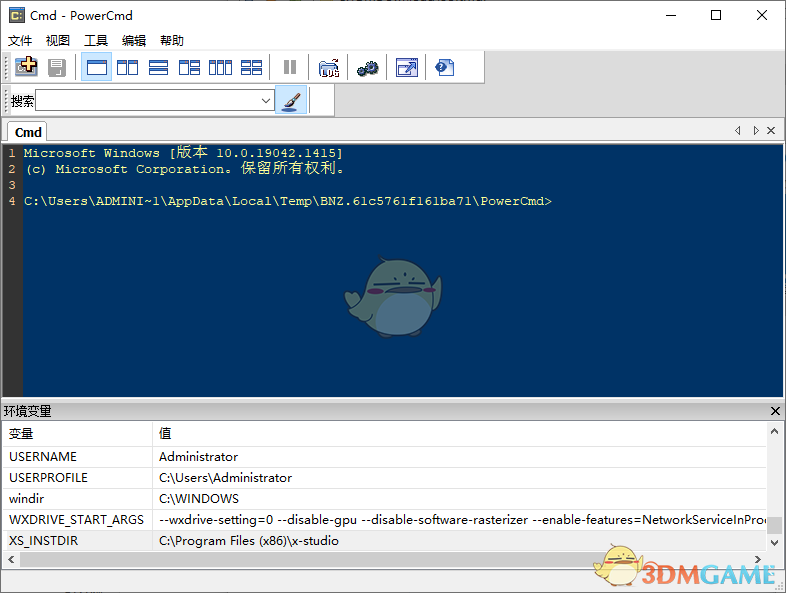This screenshot has height=593, width=786.
Task: Click the --wxdrive-setting=0 value cell
Action: 459,520
